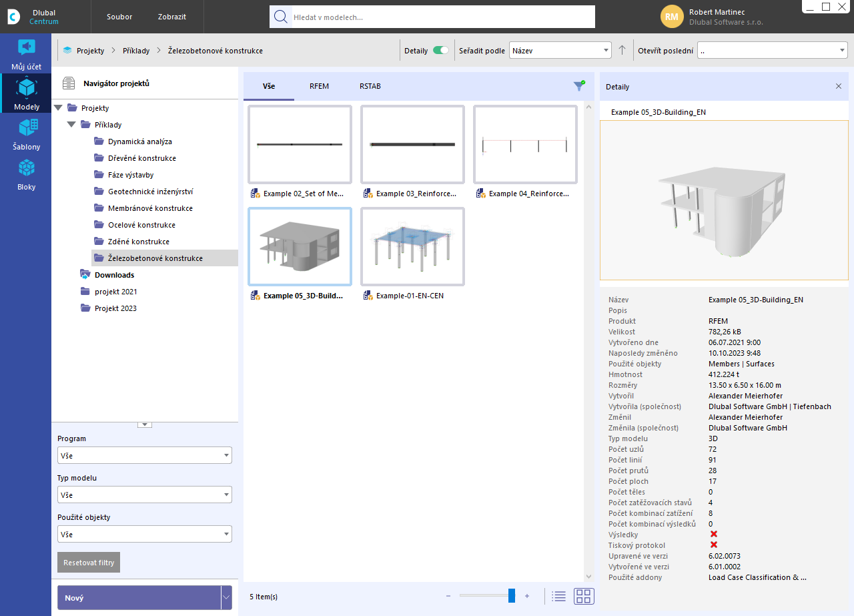Image resolution: width=854 pixels, height=616 pixels.
Task: Open the Soubor menu
Action: click(x=119, y=17)
